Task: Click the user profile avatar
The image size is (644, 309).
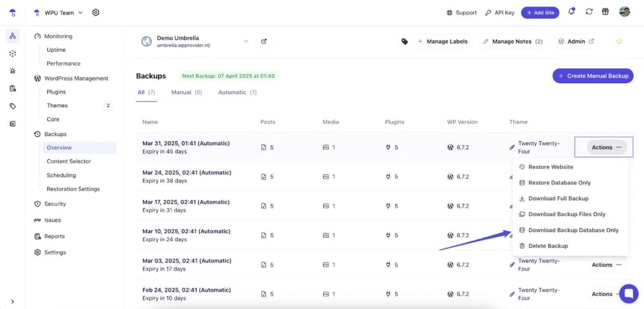Action: (x=625, y=12)
